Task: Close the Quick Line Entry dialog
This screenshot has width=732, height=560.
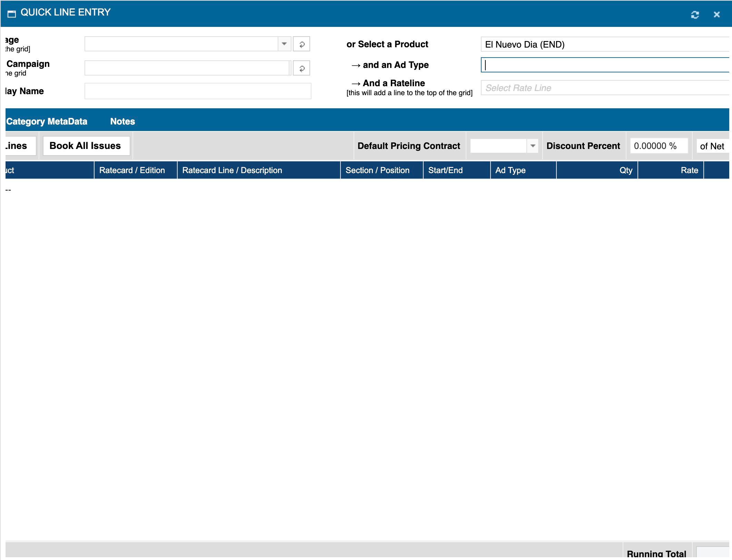Action: [716, 14]
